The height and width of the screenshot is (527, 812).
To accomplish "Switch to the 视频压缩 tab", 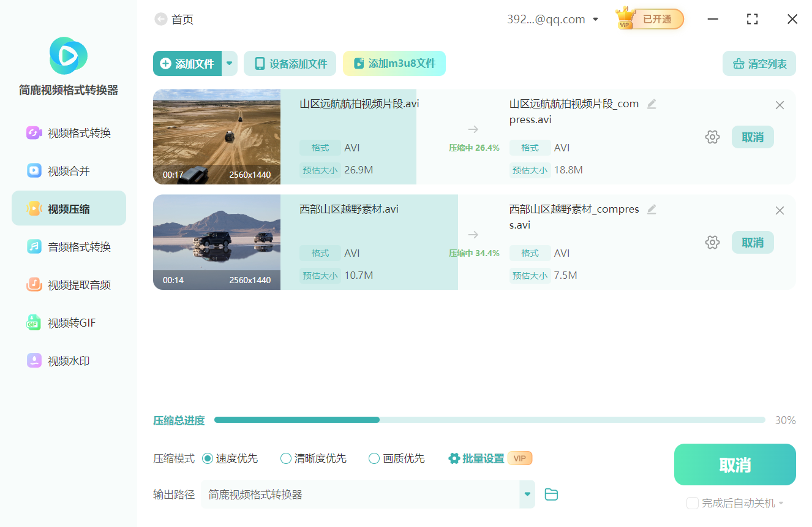I will [68, 208].
